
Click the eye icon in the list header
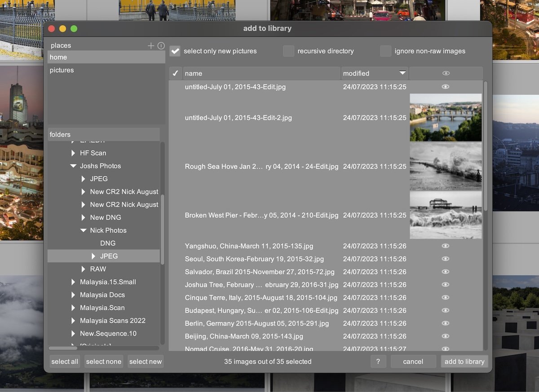[x=445, y=73]
